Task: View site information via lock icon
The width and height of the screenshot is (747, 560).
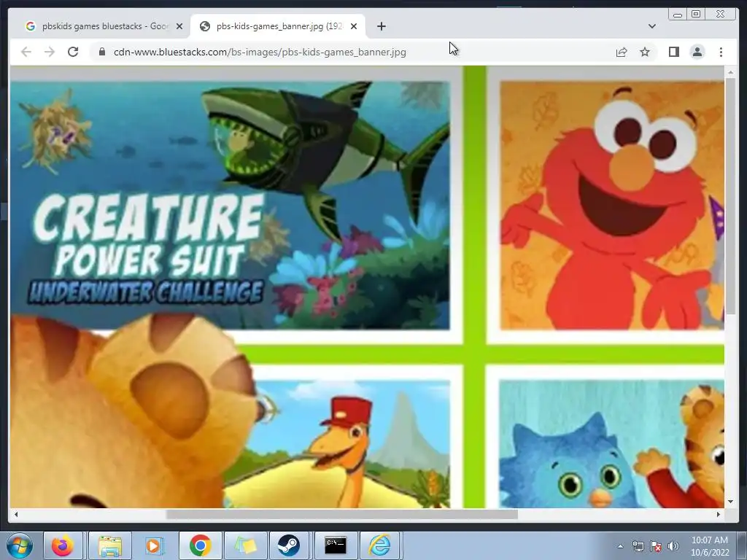Action: [102, 52]
